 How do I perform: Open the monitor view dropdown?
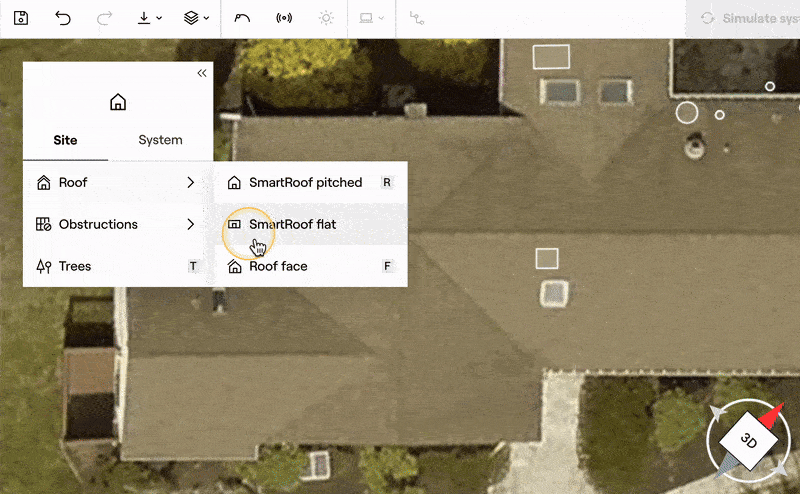point(371,18)
